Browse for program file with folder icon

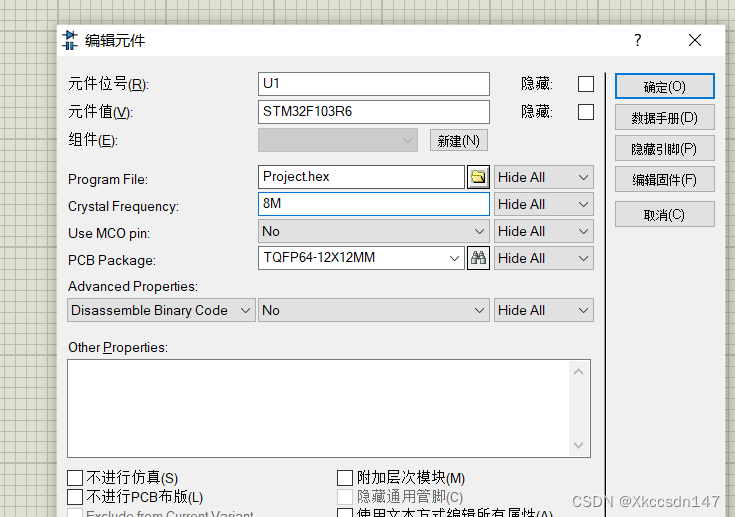coord(478,177)
